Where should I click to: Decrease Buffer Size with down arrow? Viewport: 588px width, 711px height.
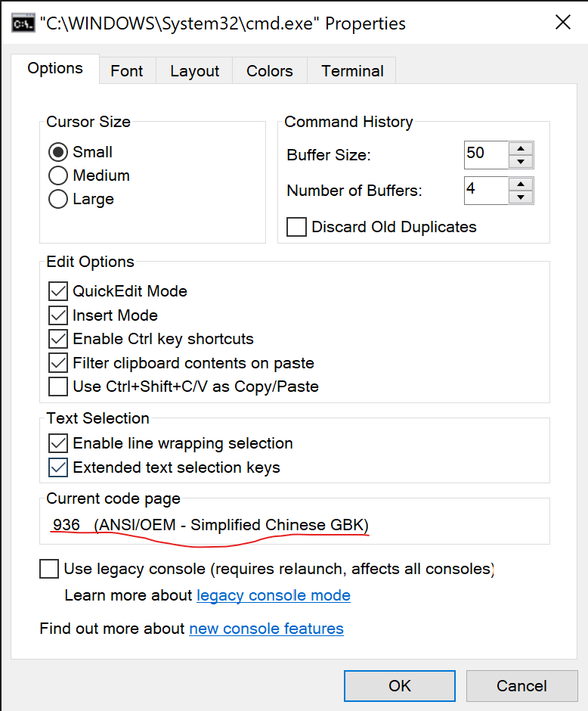tap(521, 162)
